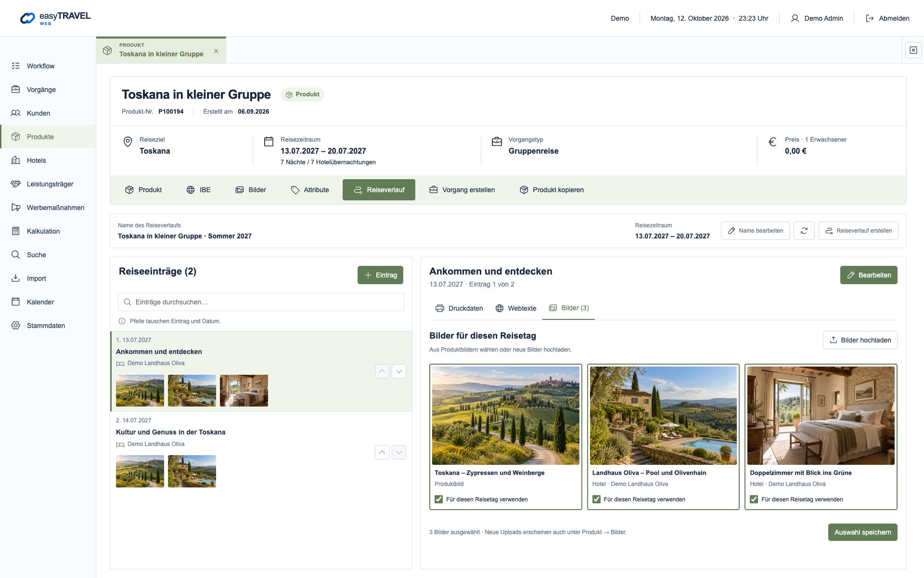Click Abmelden to log out
This screenshot has width=924, height=578.
click(887, 18)
